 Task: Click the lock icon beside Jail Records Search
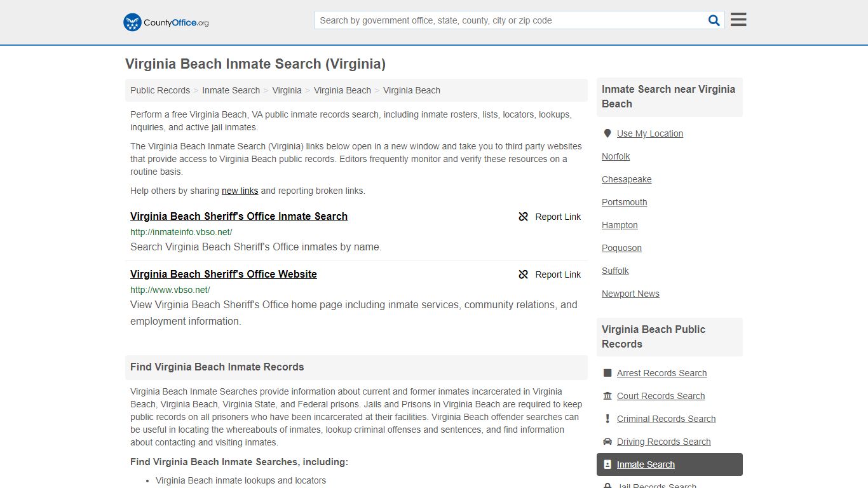[x=607, y=485]
